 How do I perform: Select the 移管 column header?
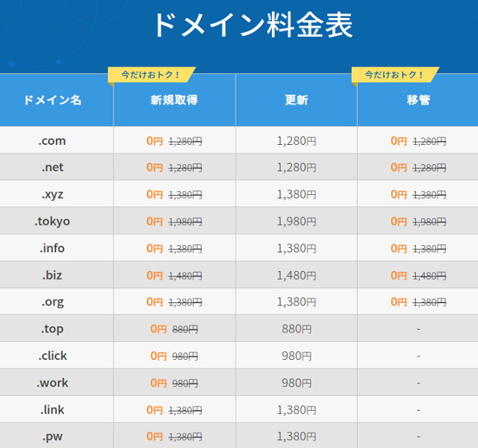coord(418,100)
